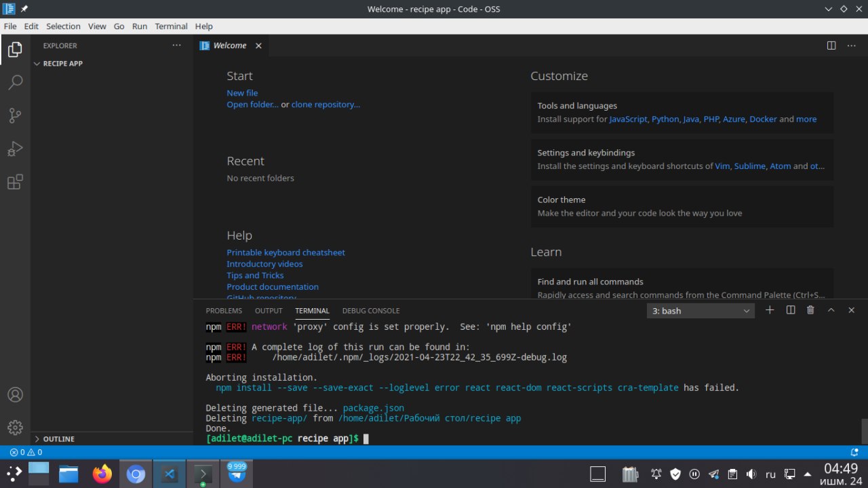Image resolution: width=868 pixels, height=488 pixels.
Task: Open the terminal selector dropdown '3: bash'
Action: point(701,311)
